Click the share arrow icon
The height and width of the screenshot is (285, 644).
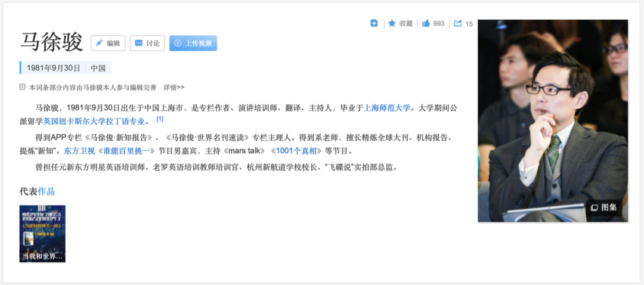[458, 23]
